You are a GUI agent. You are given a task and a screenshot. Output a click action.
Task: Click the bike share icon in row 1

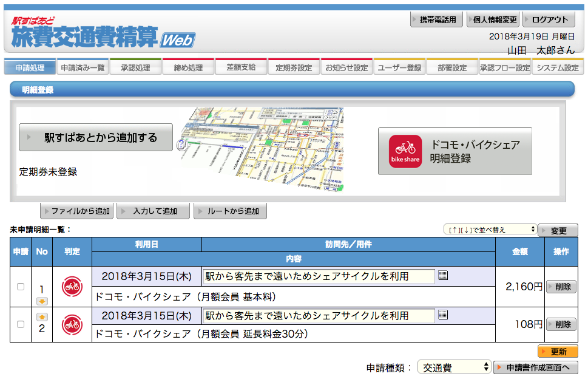coord(72,286)
